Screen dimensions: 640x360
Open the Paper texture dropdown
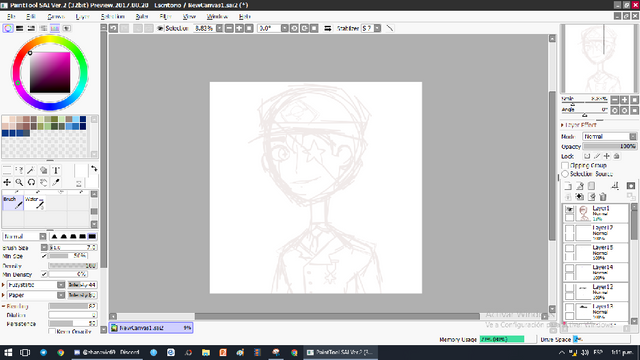[36, 295]
